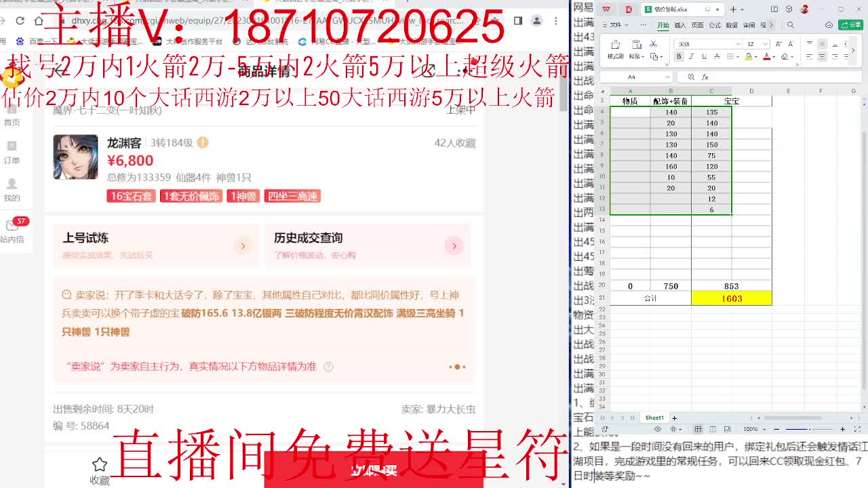Apply the yellow fill color
Viewport: 868px width, 488px height.
coord(749,56)
